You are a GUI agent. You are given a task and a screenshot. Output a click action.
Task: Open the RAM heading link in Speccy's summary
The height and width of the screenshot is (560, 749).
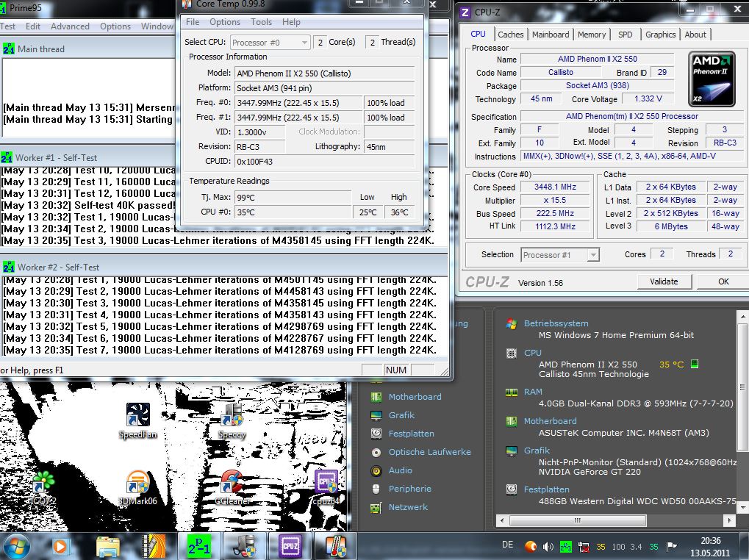(533, 392)
